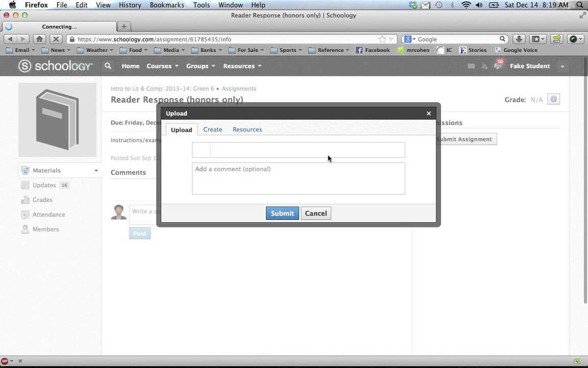
Task: Open the Stories bookmark
Action: click(473, 50)
